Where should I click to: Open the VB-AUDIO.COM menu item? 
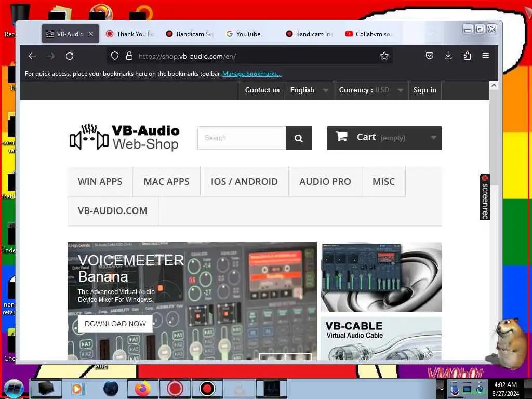pyautogui.click(x=113, y=211)
